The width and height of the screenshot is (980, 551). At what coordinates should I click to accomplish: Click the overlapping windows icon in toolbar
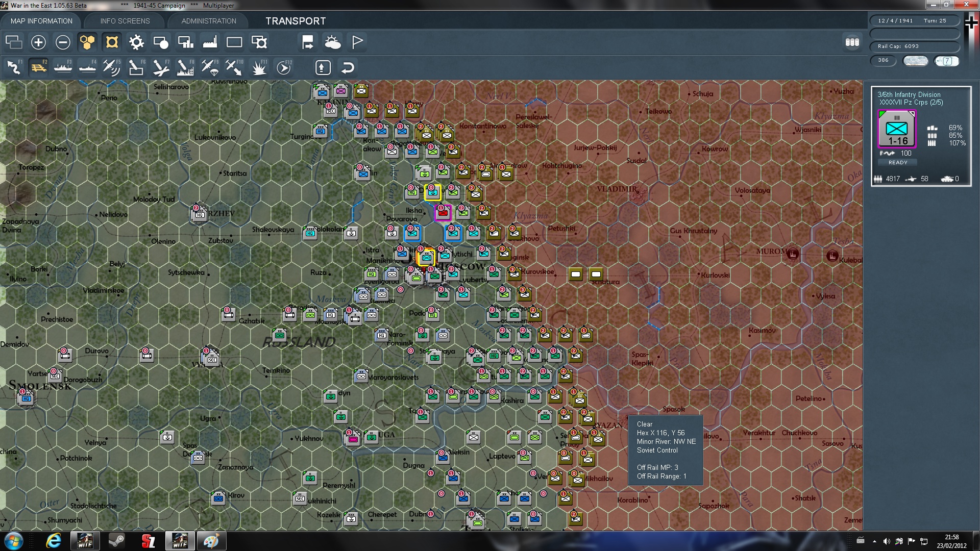[x=14, y=42]
